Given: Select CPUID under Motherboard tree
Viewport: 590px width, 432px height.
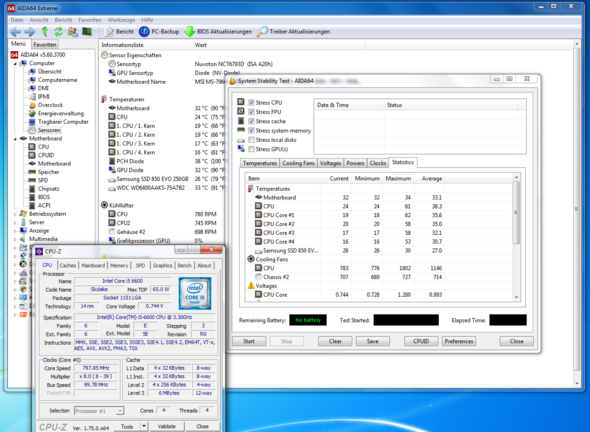Looking at the screenshot, I should [46, 155].
